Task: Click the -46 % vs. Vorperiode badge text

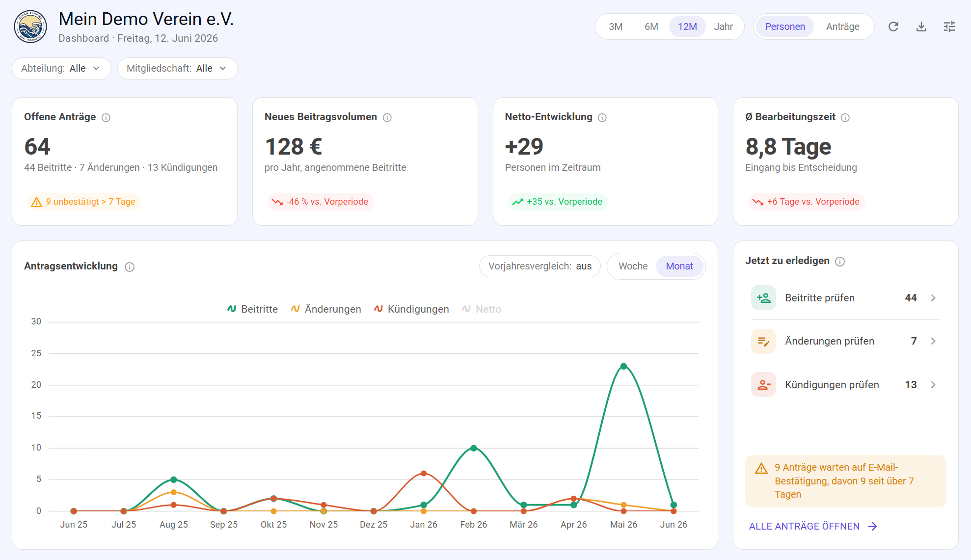Action: (327, 202)
